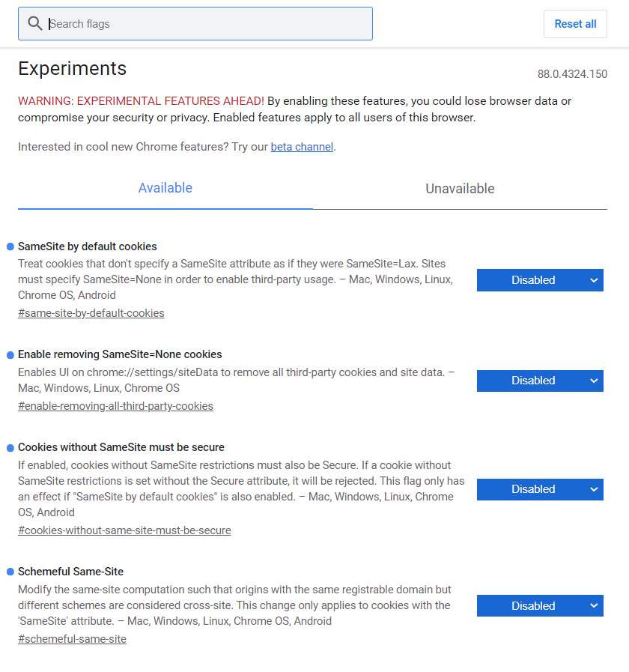Screen dimensions: 629x672
Task: Click the blue dot beside Enable removing SameSite=None cookies
Action: [10, 355]
